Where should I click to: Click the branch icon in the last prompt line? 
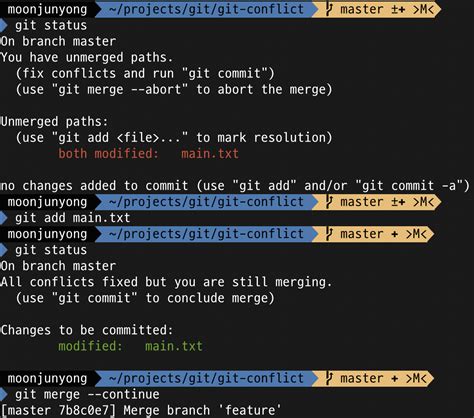pyautogui.click(x=329, y=378)
